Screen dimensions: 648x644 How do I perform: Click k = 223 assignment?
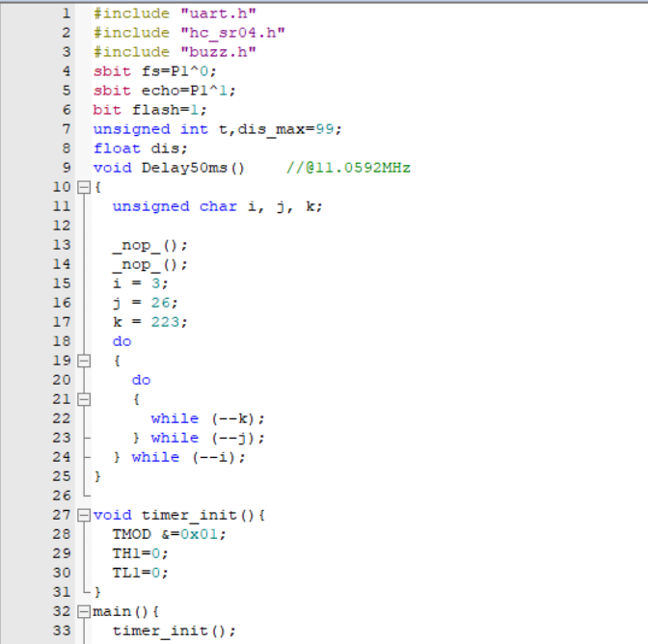tap(150, 322)
